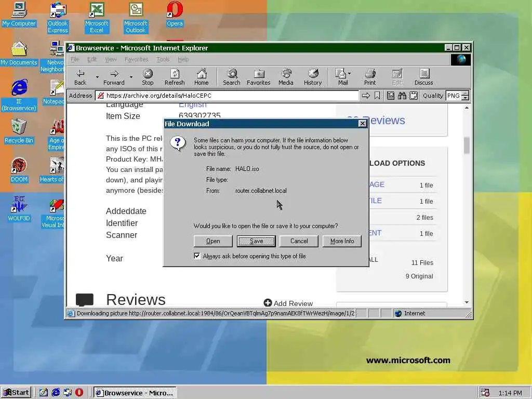Click the text router.collabnet.local
Image resolution: width=532 pixels, height=399 pixels.
(x=261, y=191)
